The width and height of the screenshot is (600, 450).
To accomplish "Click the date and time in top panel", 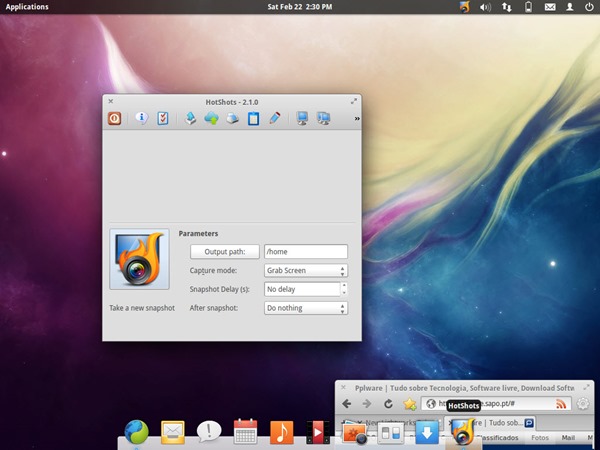I will pyautogui.click(x=300, y=7).
